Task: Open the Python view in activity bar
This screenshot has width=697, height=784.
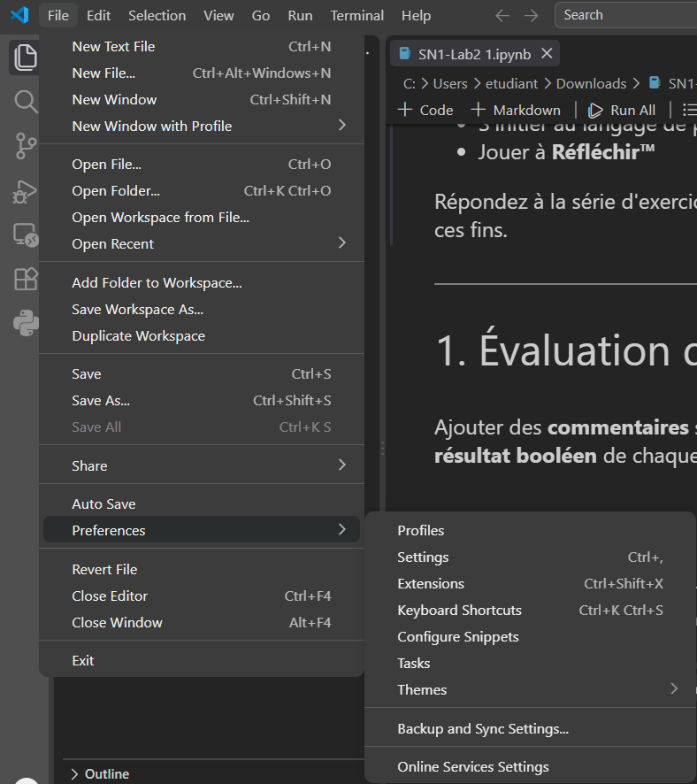Action: coord(25,323)
